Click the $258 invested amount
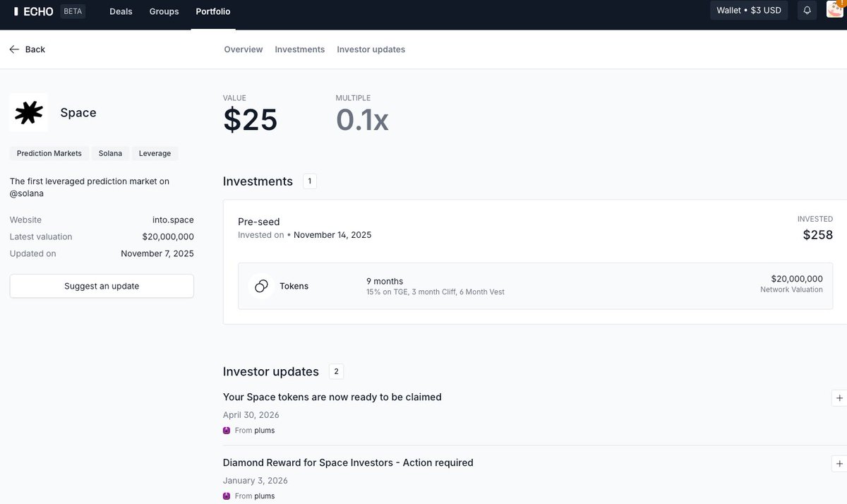 point(818,235)
